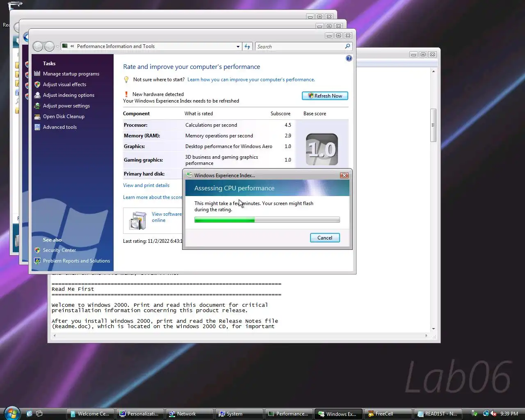
Task: Click Notepad horizontal scroll right arrow
Action: 426,336
